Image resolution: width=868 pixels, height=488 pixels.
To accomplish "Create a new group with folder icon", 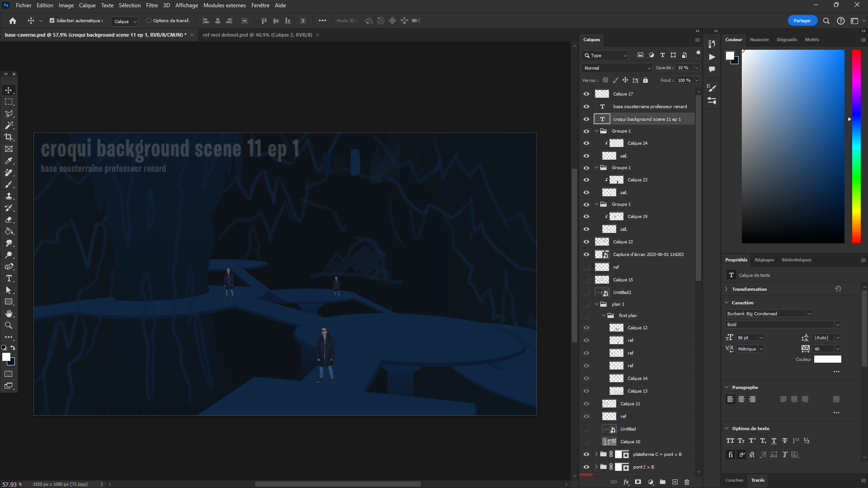I will [662, 482].
